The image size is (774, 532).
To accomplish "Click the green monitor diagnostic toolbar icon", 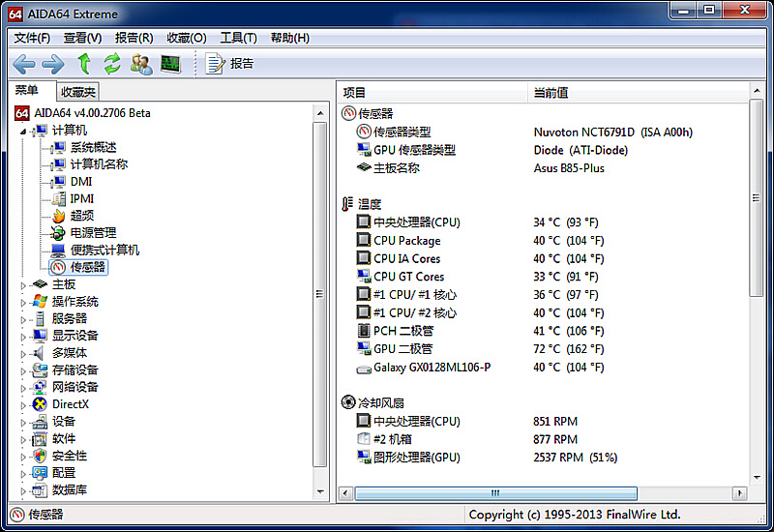I will [x=170, y=64].
